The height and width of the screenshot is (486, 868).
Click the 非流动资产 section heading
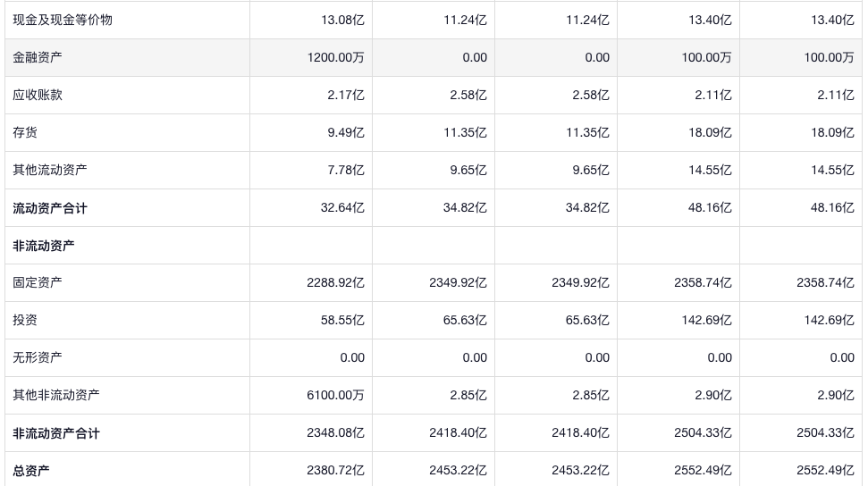point(44,246)
